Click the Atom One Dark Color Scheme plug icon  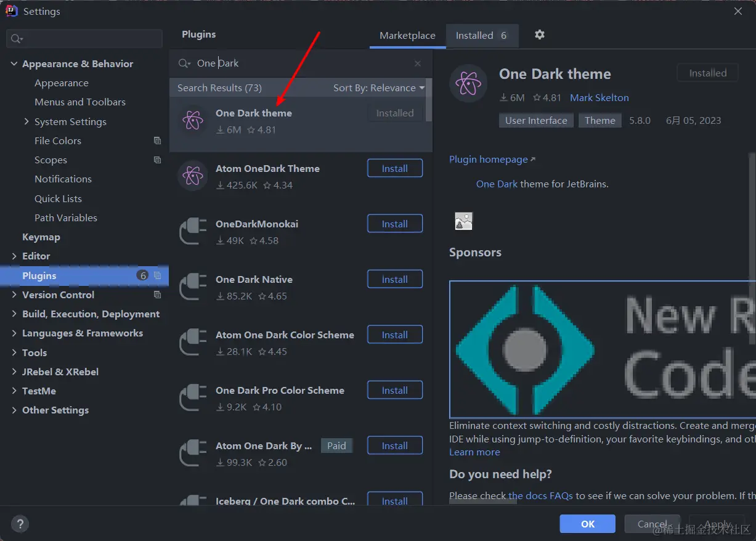[193, 343]
